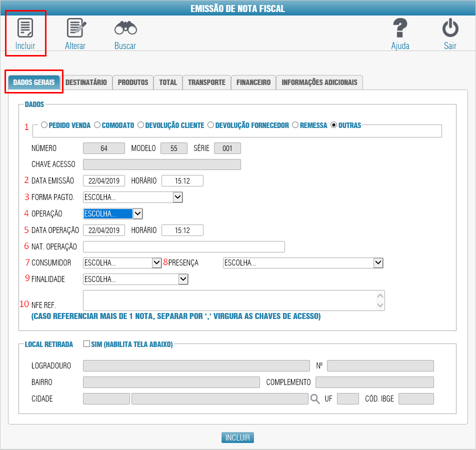Screen dimensions: 476x450
Task: Enable the Local Retirada SIM checkbox
Action: click(86, 343)
